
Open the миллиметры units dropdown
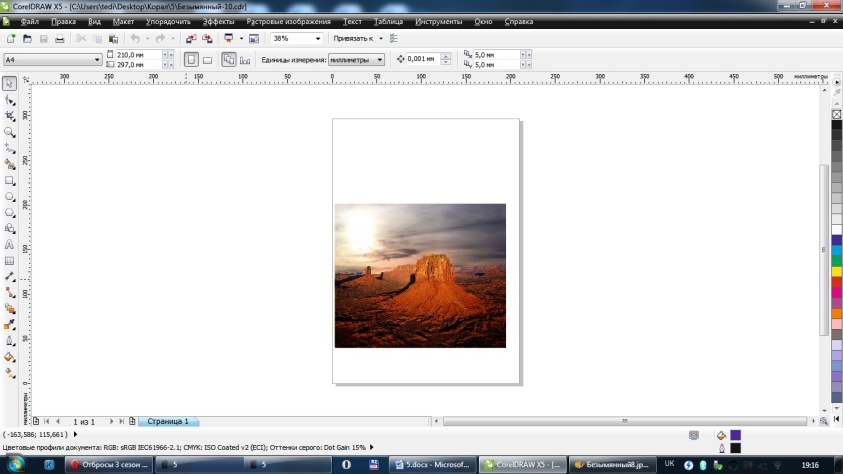pos(380,60)
